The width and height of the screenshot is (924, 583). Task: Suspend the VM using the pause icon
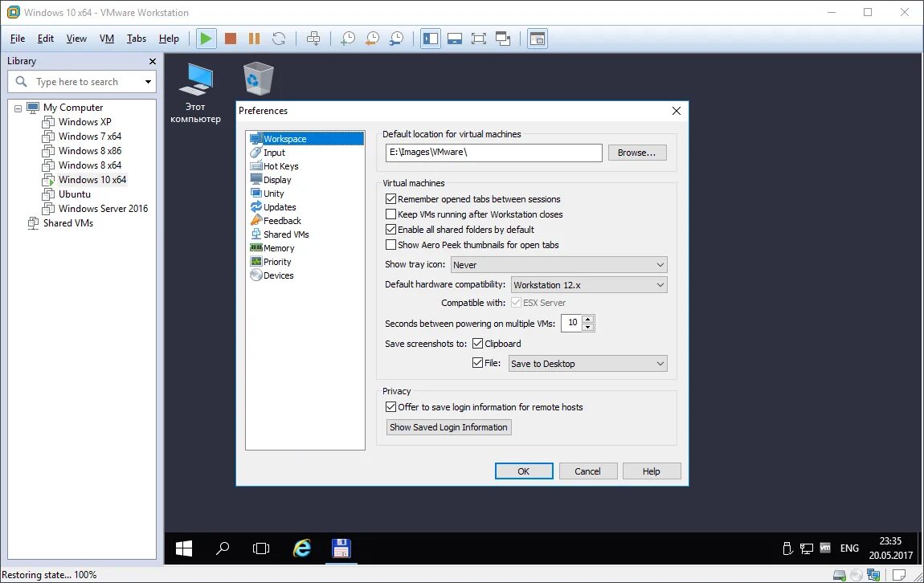(x=255, y=39)
